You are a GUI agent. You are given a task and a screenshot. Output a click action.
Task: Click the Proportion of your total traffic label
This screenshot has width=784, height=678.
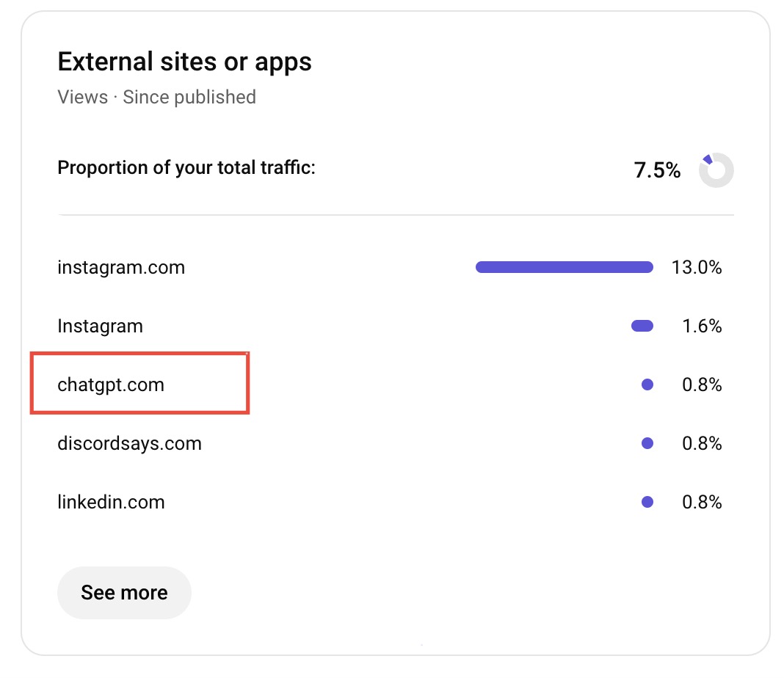(186, 167)
